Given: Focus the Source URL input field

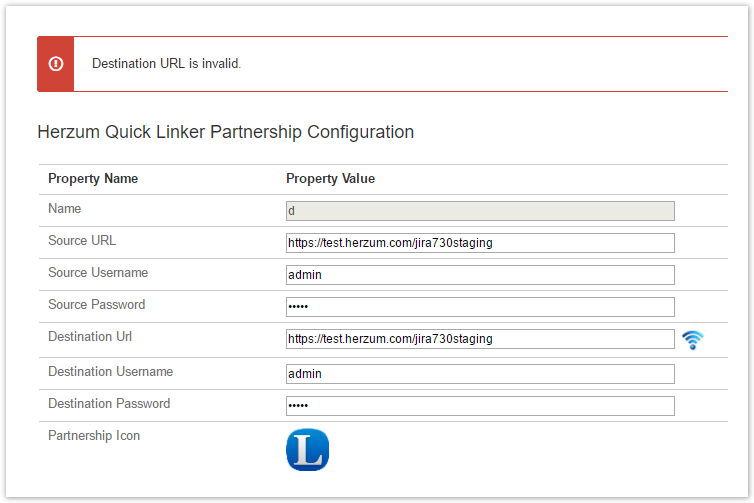Looking at the screenshot, I should tap(480, 243).
